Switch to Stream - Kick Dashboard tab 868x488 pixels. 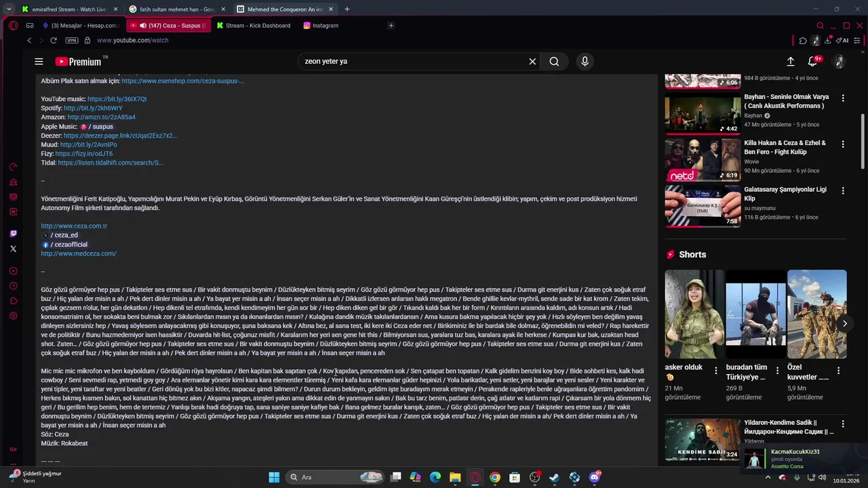coord(254,26)
